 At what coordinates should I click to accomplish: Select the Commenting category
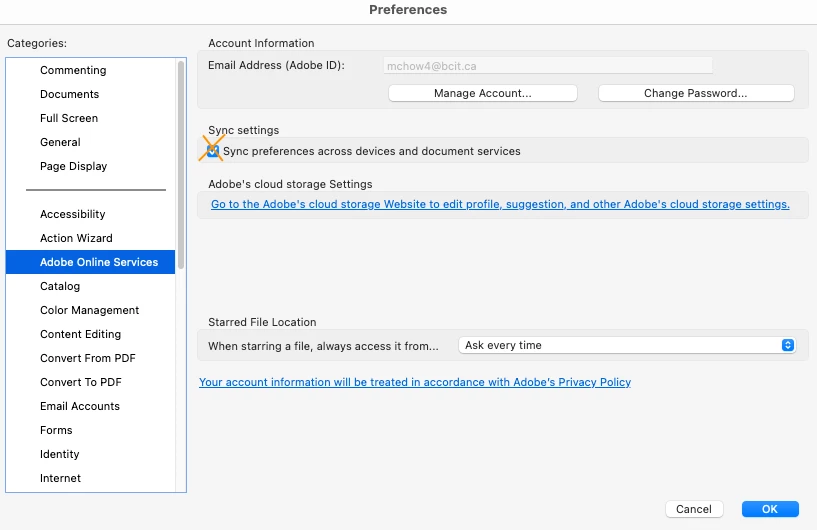point(73,70)
